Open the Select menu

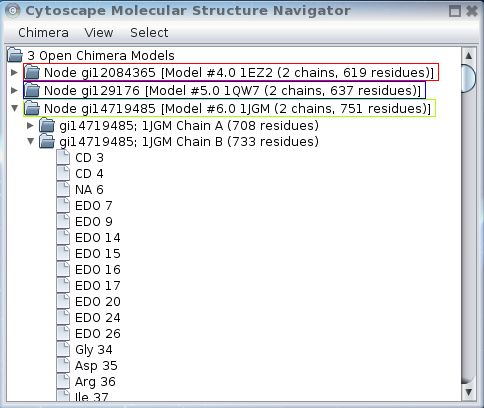click(x=149, y=33)
